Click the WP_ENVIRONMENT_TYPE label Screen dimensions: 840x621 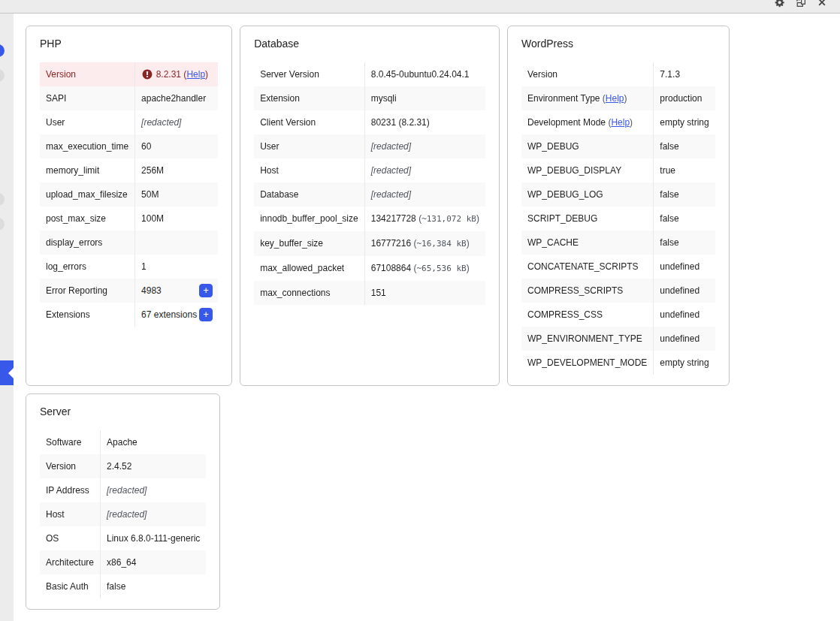(x=585, y=339)
